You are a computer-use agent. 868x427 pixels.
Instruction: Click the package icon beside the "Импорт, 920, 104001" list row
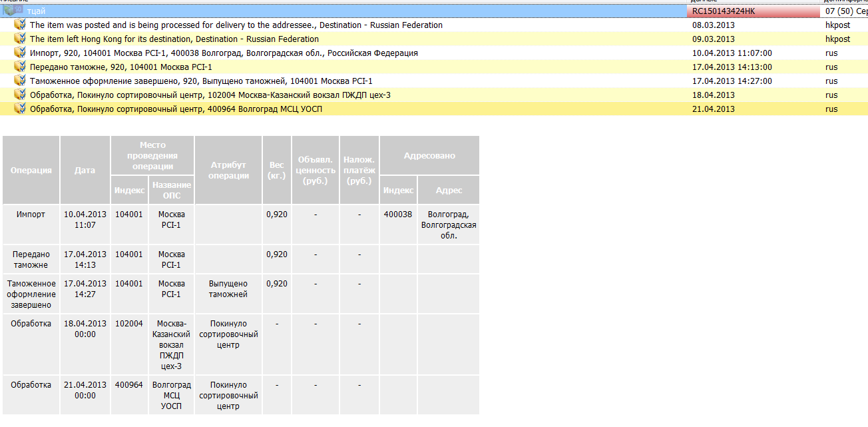[20, 53]
